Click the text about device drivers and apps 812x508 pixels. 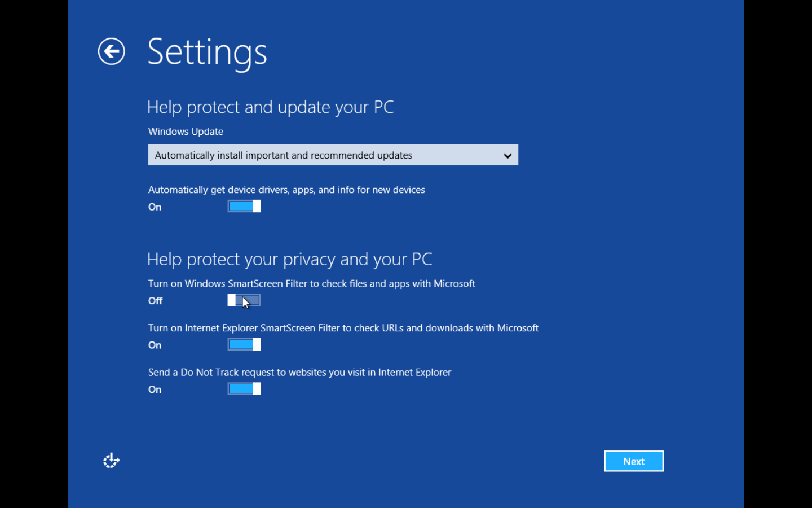[286, 190]
